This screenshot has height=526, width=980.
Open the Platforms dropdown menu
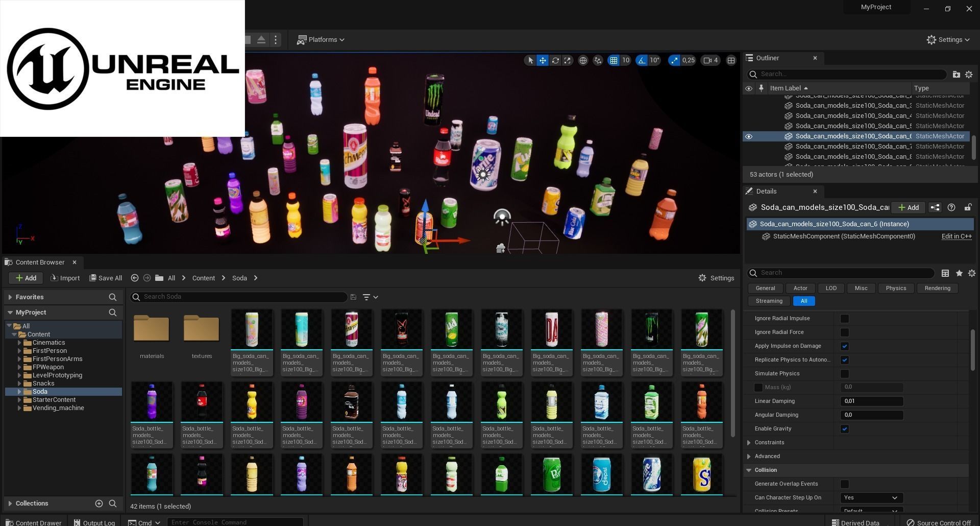tap(321, 39)
